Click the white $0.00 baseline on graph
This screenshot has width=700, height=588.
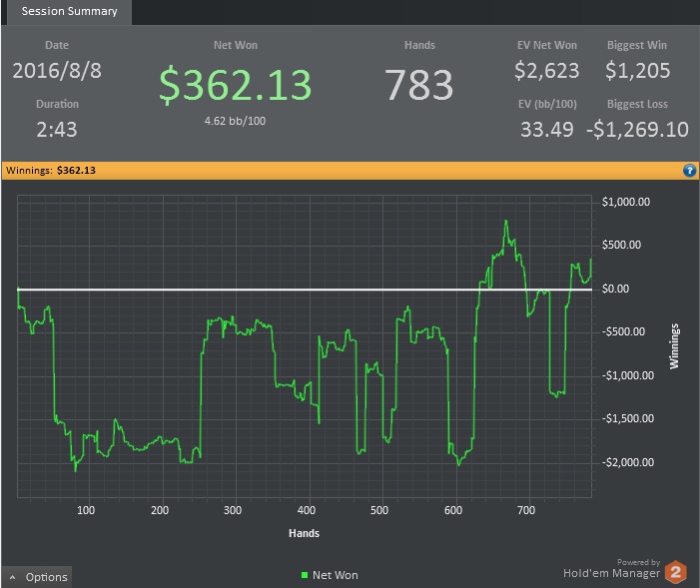[x=305, y=290]
